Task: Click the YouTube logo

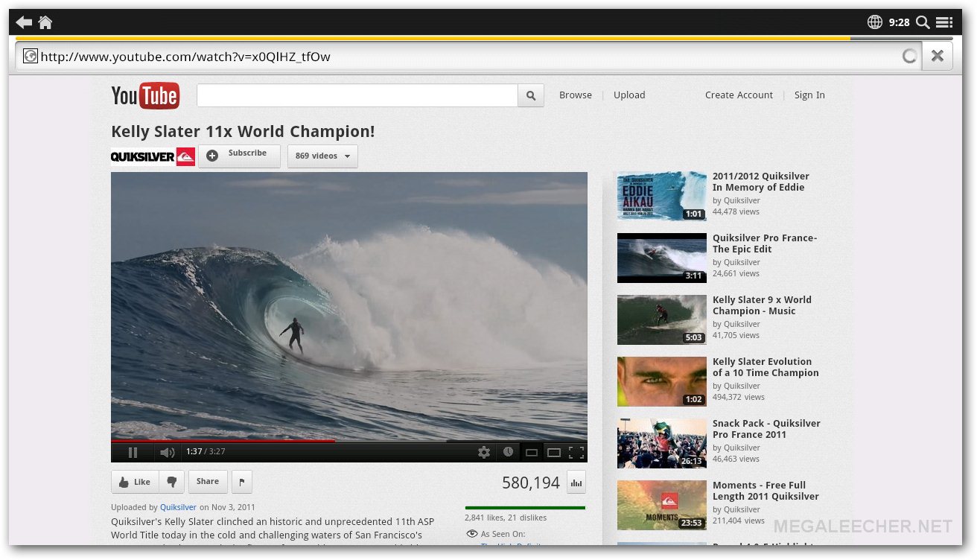Action: [145, 95]
